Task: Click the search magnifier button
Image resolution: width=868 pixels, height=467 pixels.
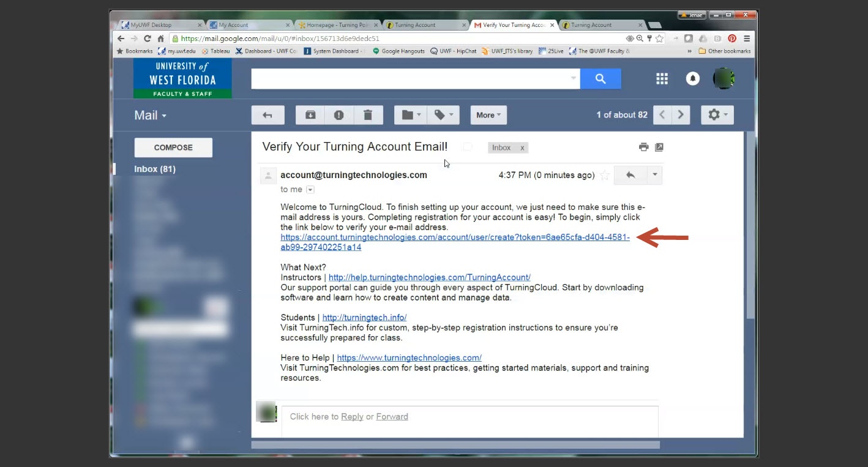Action: coord(600,78)
